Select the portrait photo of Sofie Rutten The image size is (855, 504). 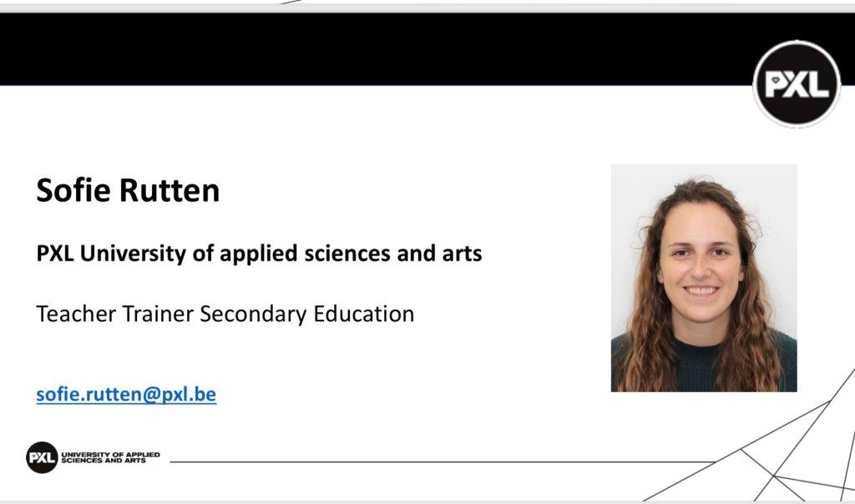[704, 278]
